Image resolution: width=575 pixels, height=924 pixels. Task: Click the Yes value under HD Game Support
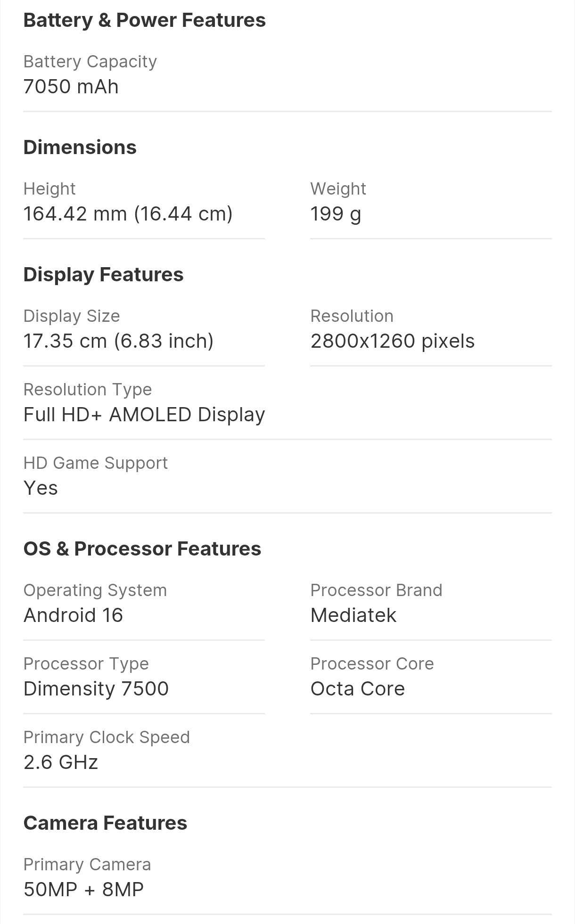[41, 488]
